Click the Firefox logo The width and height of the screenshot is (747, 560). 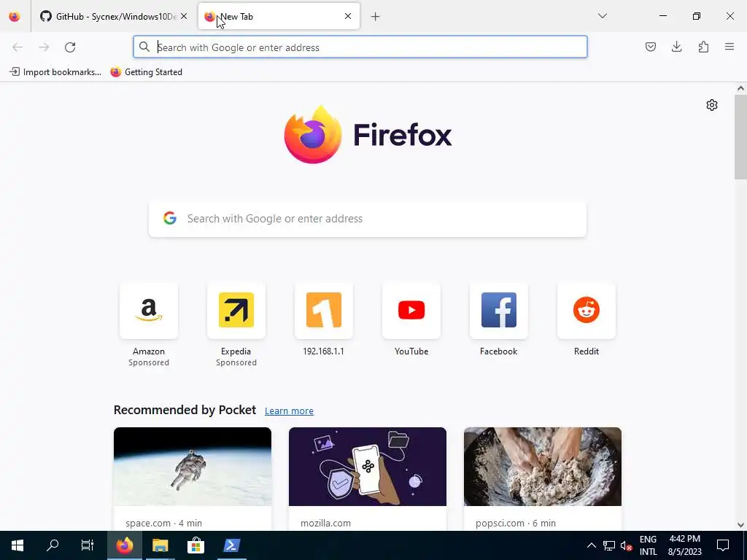[x=368, y=135]
